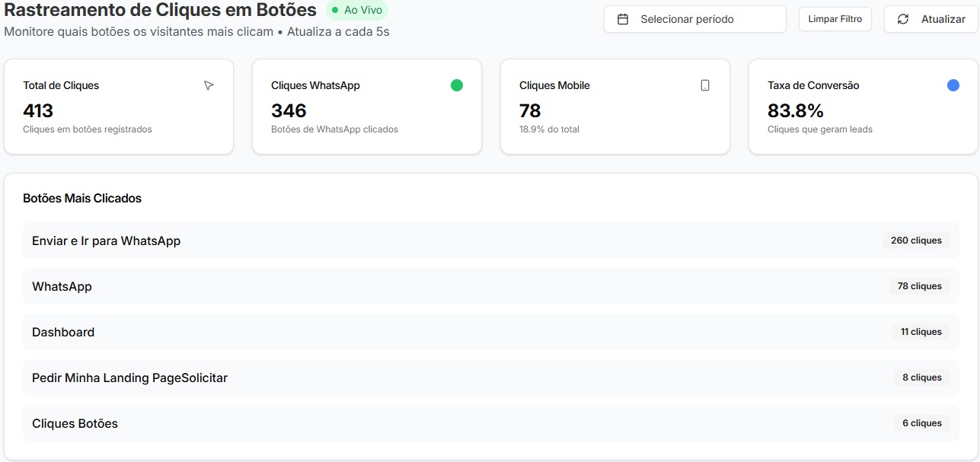
Task: Select the Dashboard row in list
Action: [x=491, y=332]
